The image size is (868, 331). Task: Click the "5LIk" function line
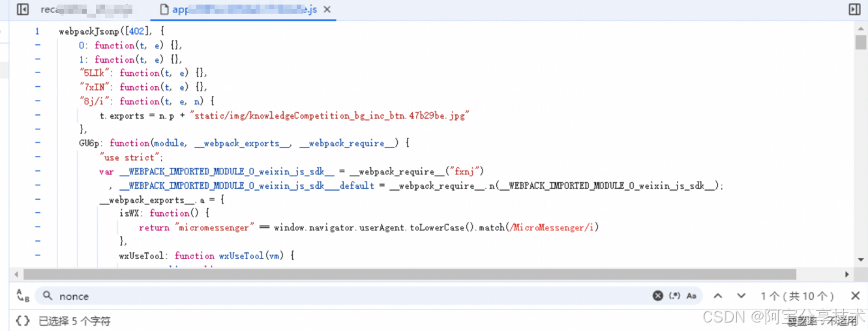[143, 73]
